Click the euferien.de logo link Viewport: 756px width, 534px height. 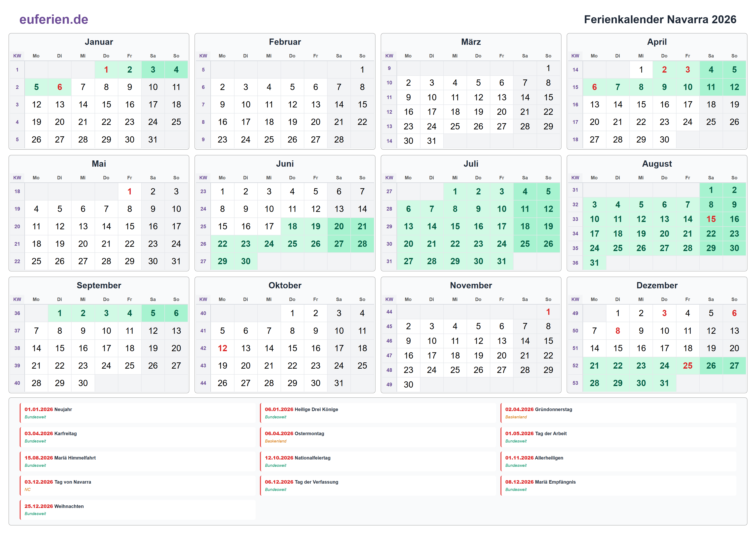pos(54,19)
